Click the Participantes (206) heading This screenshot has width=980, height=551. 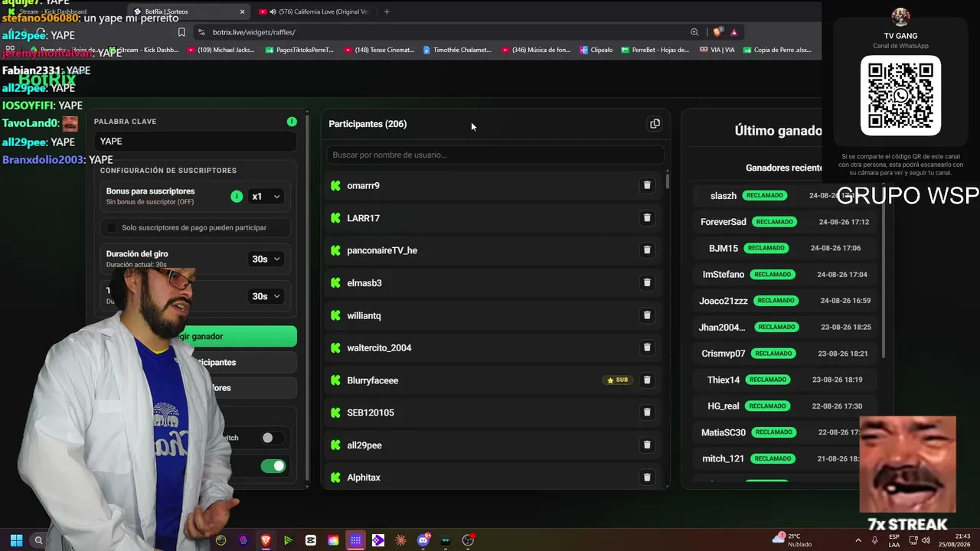pyautogui.click(x=367, y=124)
